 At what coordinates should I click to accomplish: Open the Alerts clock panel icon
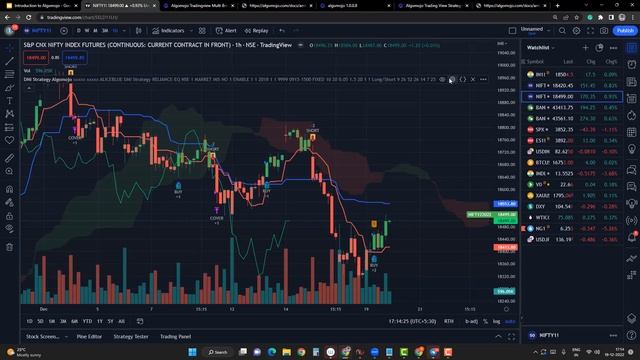[631, 64]
